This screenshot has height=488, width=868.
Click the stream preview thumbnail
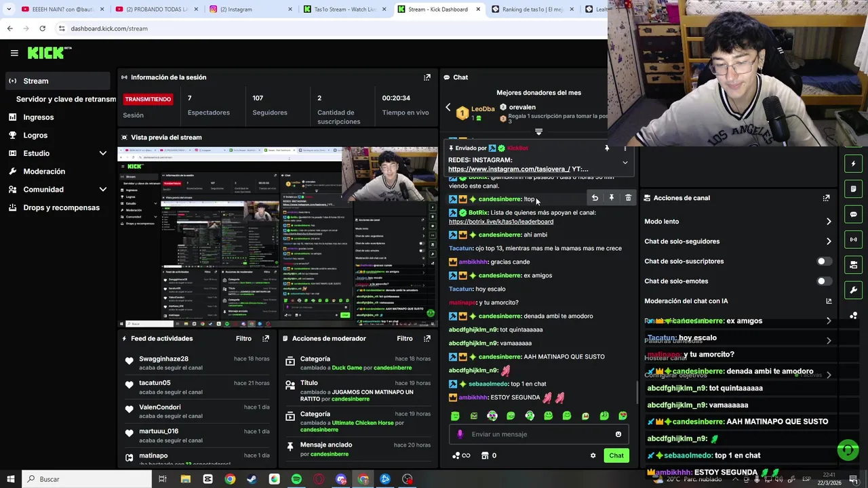point(278,237)
